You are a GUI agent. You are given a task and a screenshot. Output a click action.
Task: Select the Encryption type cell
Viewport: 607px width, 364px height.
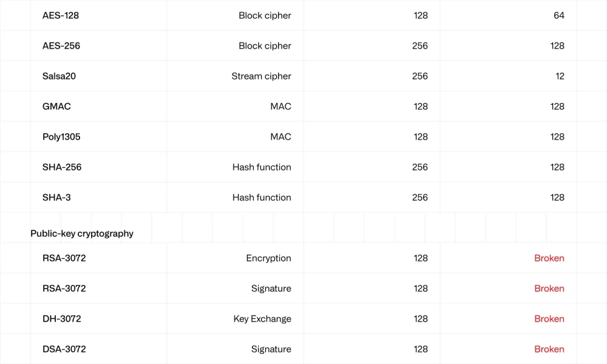268,258
